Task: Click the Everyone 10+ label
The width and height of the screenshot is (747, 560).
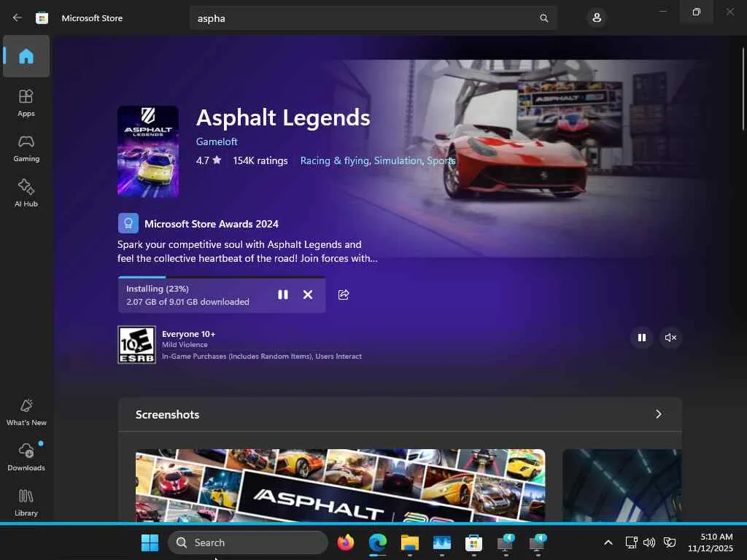Action: (x=189, y=334)
